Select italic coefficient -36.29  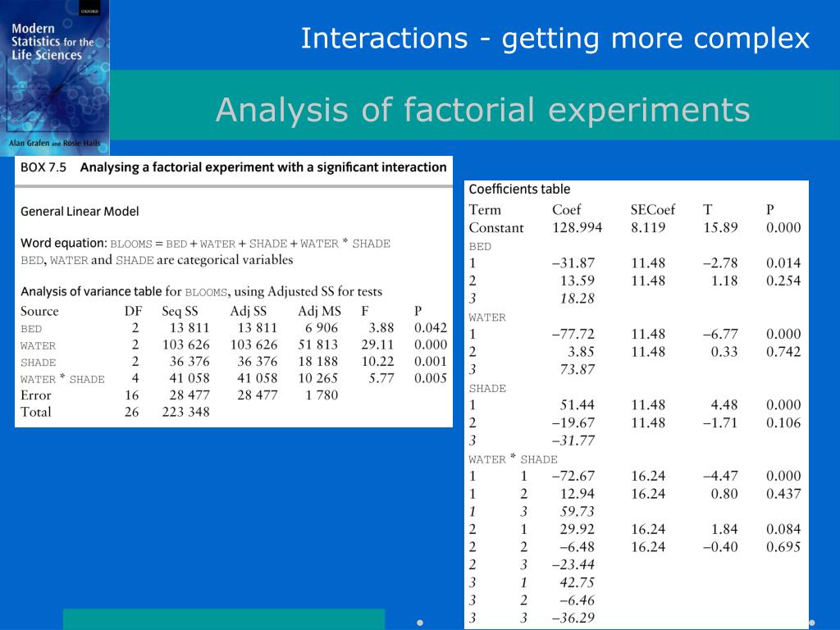573,618
